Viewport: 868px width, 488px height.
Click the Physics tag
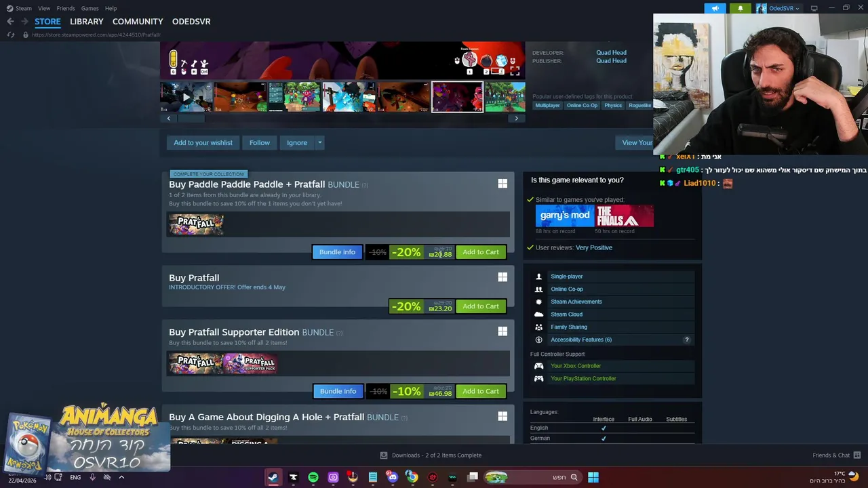(613, 106)
